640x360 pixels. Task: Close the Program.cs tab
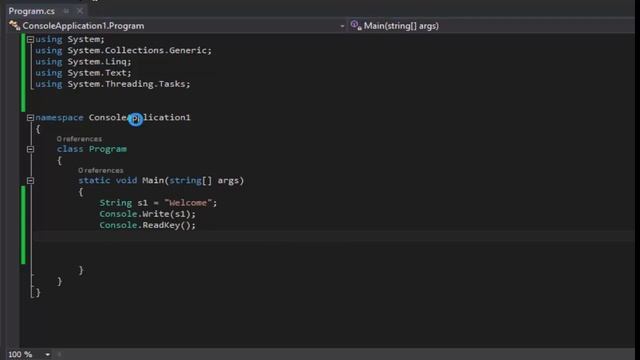pyautogui.click(x=80, y=11)
